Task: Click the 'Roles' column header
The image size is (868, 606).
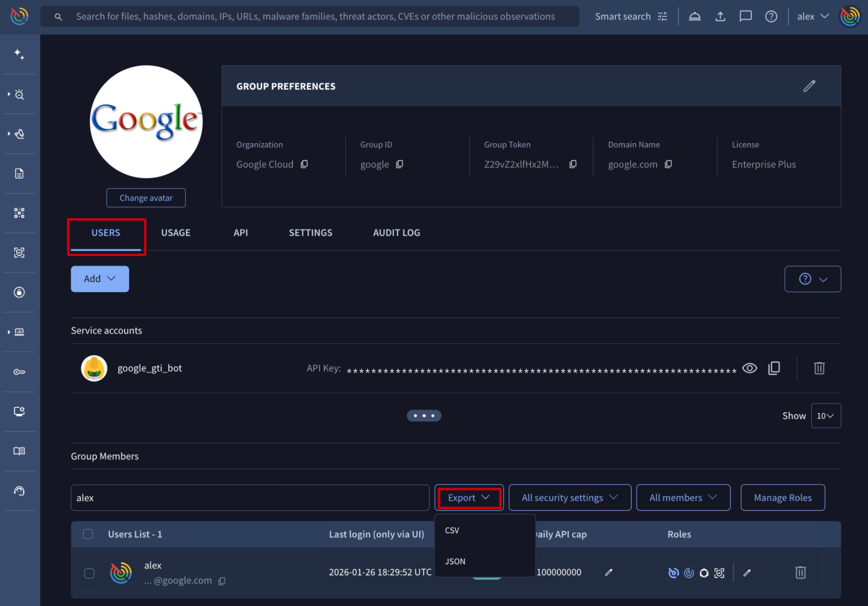Action: [x=679, y=534]
